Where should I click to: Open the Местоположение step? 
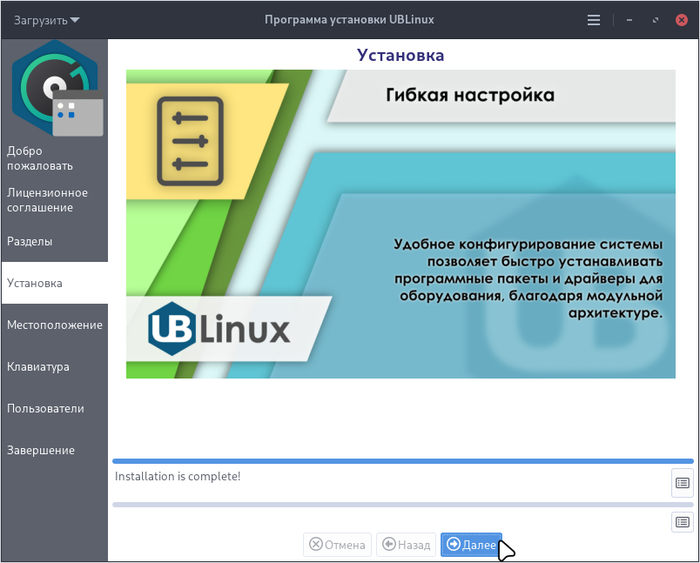click(x=54, y=325)
